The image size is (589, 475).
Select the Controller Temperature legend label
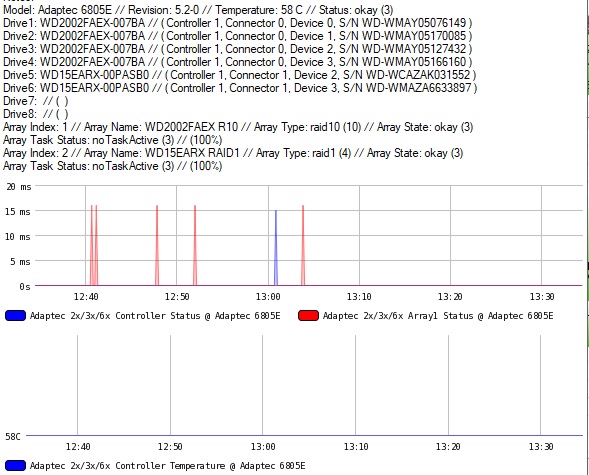pyautogui.click(x=168, y=466)
